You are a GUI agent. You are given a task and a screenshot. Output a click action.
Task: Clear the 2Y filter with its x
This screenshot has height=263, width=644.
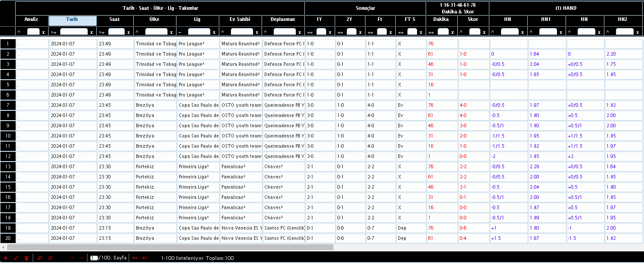(x=361, y=32)
